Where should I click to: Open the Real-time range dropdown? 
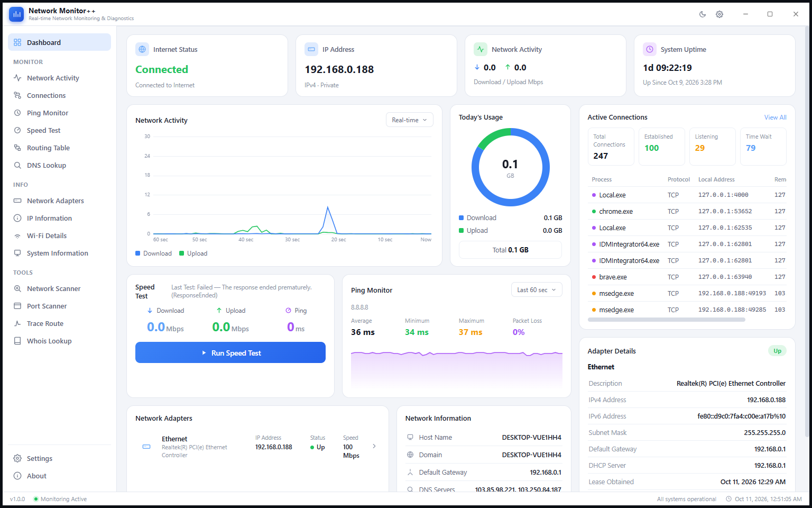[x=410, y=120]
